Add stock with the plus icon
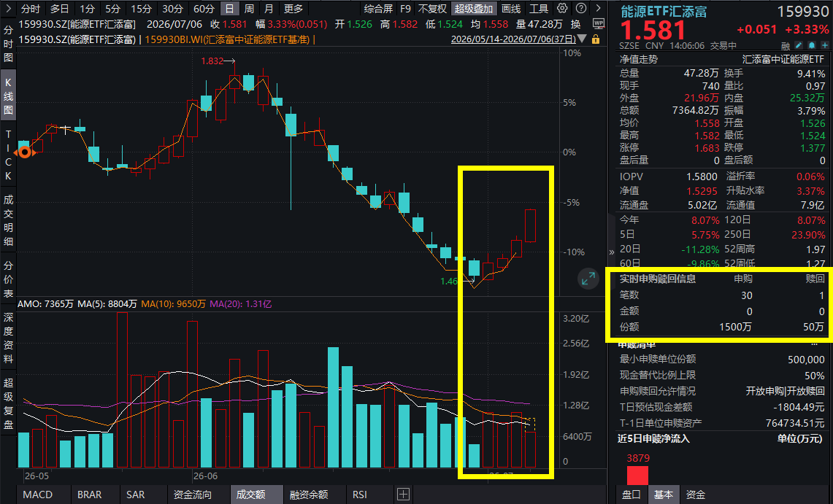This screenshot has height=504, width=833. 824,46
